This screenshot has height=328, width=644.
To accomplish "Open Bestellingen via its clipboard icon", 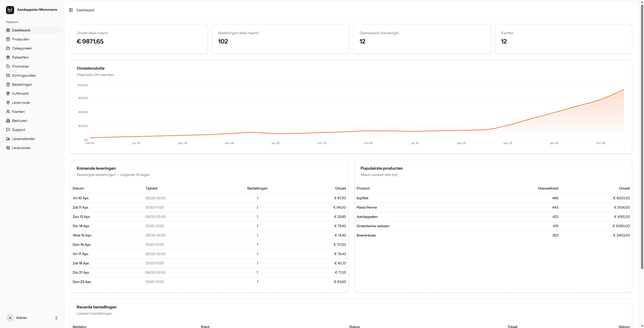I will (8, 84).
